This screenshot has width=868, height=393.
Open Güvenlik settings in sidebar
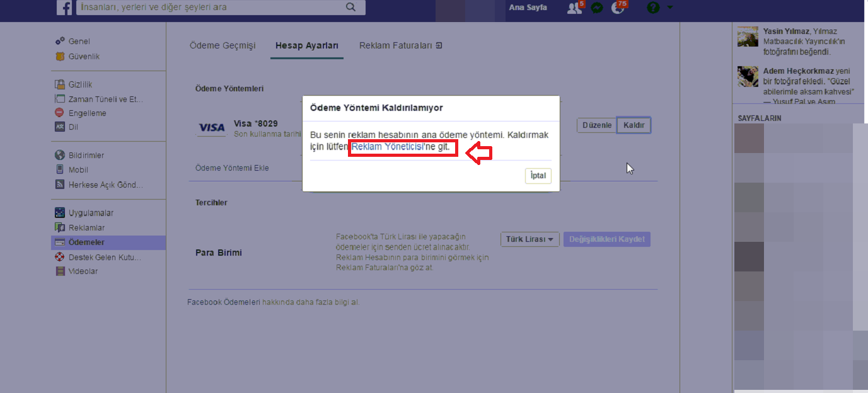coord(84,57)
